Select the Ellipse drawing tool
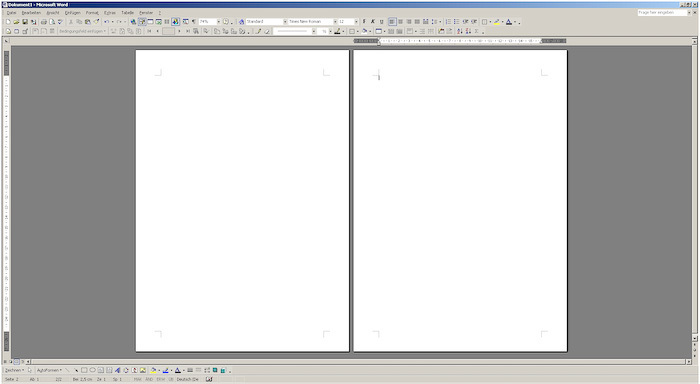Screen dimensions: 700x384 click(x=92, y=370)
